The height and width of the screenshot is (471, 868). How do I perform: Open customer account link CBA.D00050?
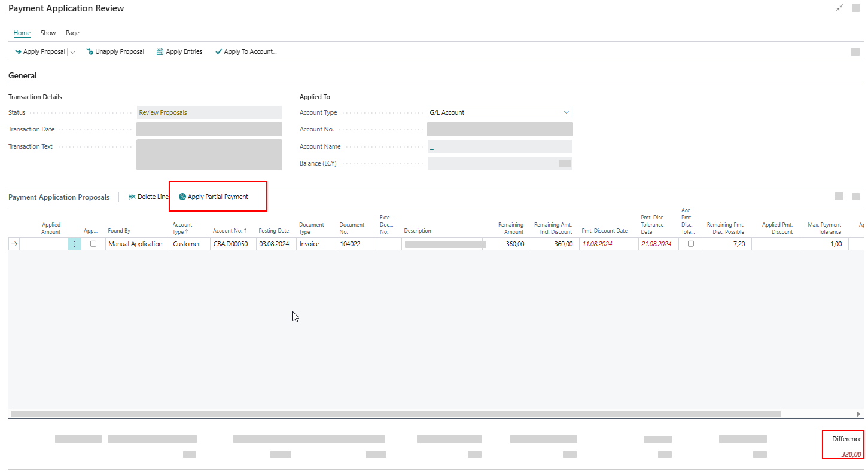pos(230,244)
